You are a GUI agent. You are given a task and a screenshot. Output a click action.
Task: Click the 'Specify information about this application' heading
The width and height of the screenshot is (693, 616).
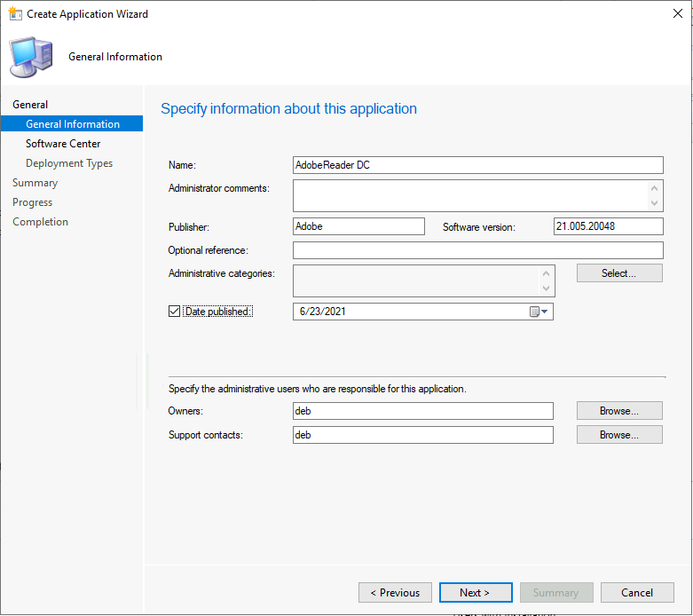288,109
